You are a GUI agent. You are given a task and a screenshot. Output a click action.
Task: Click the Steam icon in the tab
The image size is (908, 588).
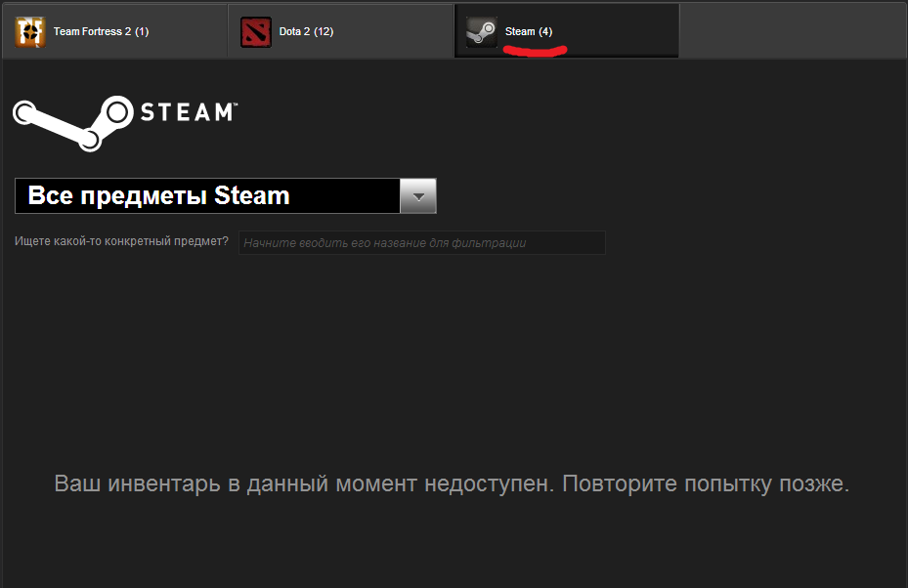click(x=481, y=31)
